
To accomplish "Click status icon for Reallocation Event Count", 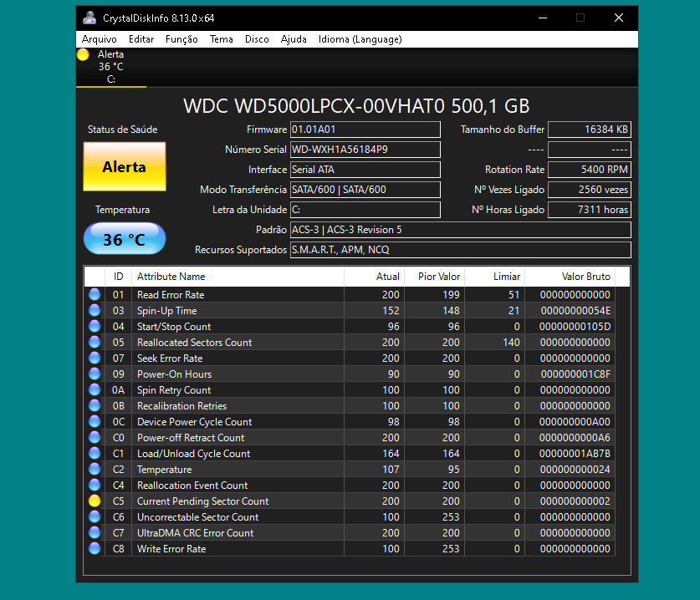I will (x=95, y=485).
